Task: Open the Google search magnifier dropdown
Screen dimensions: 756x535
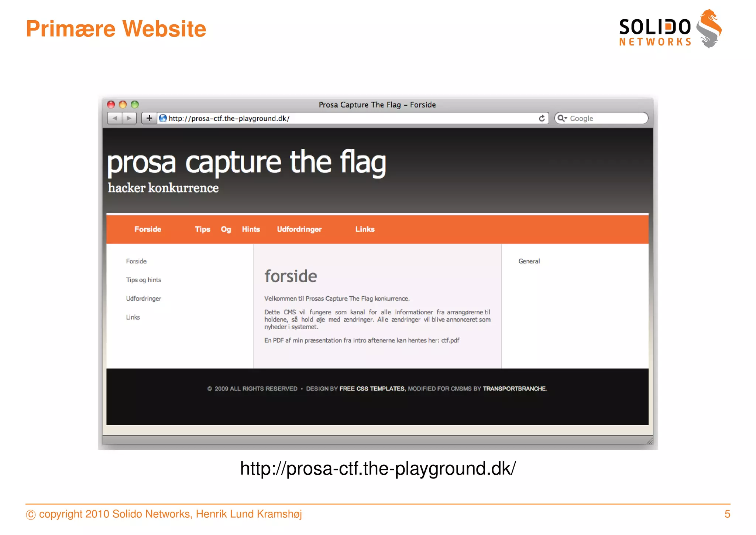Action: [x=562, y=118]
